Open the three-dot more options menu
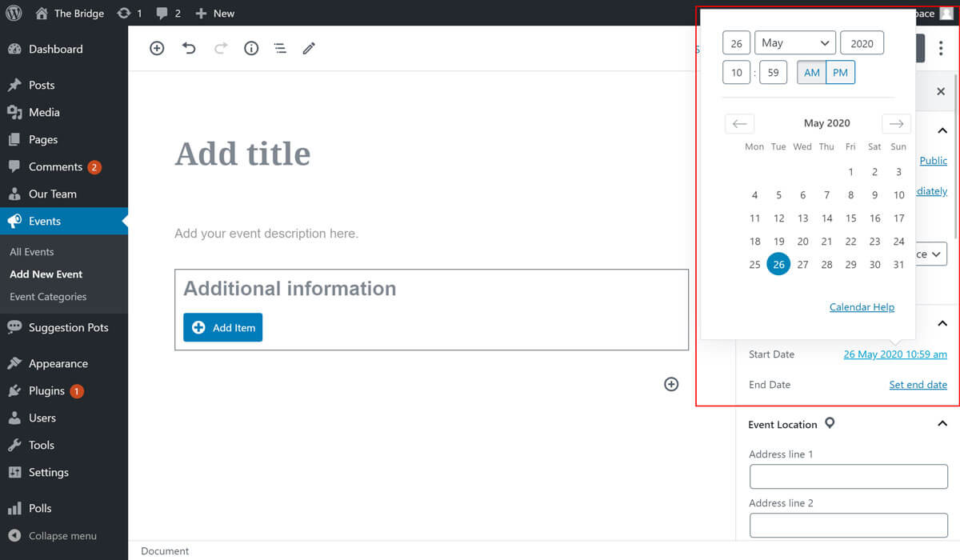 [941, 48]
